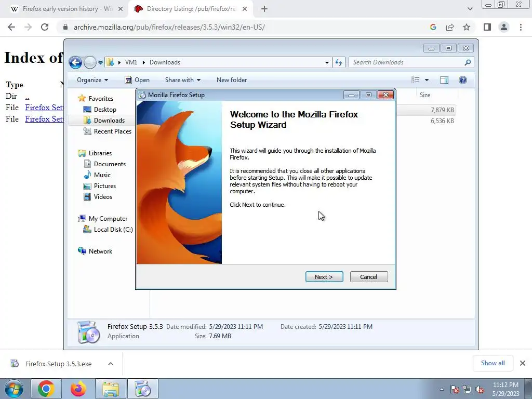Image resolution: width=532 pixels, height=399 pixels.
Task: Go back in Chrome
Action: [x=11, y=27]
